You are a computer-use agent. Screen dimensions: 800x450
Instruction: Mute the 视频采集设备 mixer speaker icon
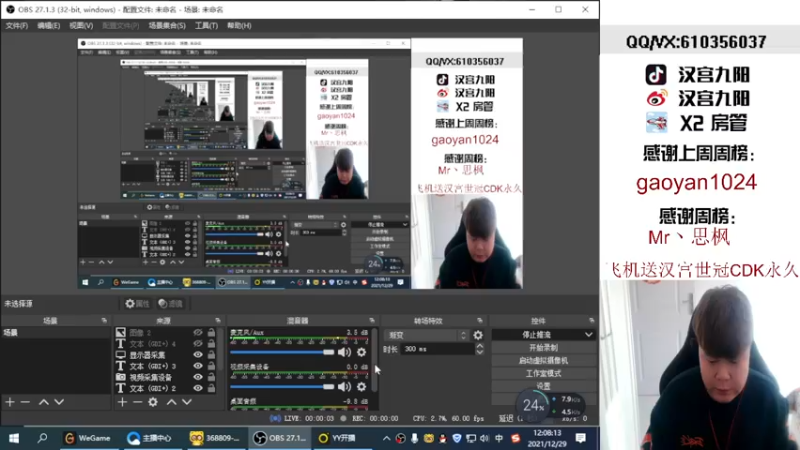click(x=344, y=387)
